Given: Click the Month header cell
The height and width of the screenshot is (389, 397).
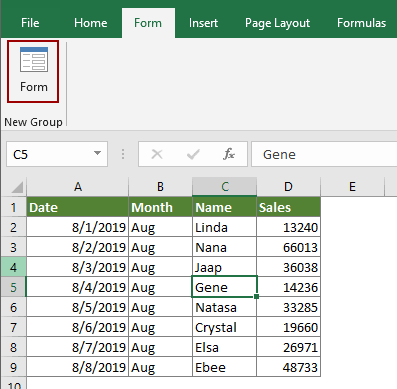Looking at the screenshot, I should pos(160,207).
